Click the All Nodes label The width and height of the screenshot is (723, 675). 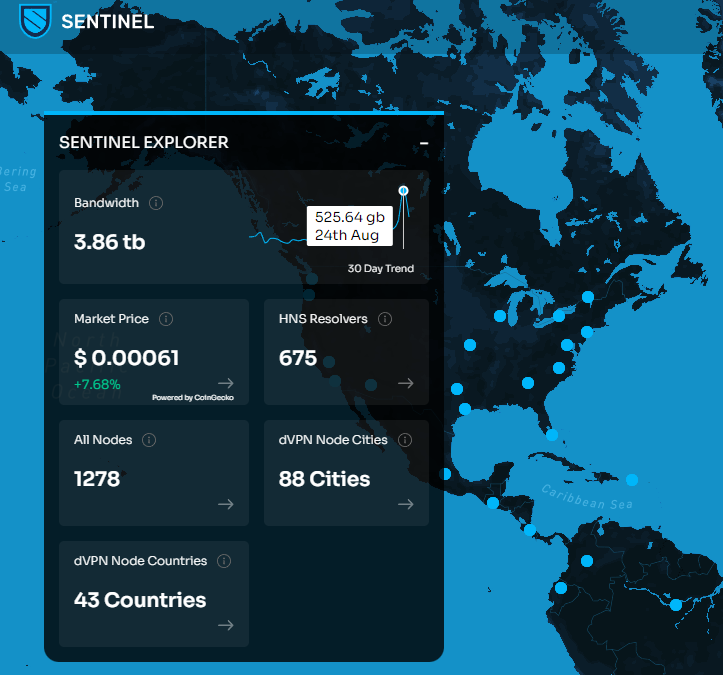pos(103,440)
